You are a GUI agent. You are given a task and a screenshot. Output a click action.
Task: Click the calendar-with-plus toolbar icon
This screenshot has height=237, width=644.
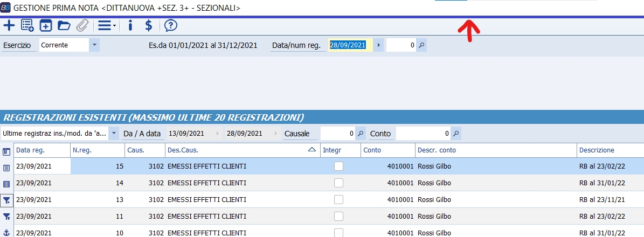pyautogui.click(x=46, y=25)
